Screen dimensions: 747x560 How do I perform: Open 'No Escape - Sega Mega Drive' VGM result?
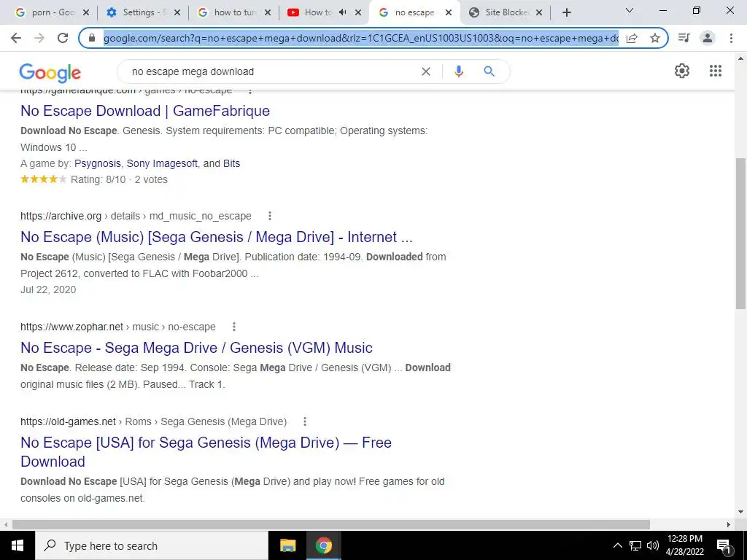point(196,348)
